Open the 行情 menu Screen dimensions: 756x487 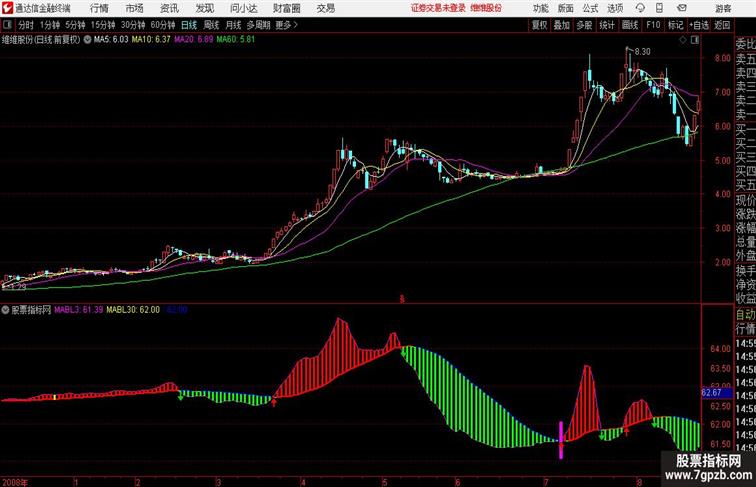(x=99, y=8)
